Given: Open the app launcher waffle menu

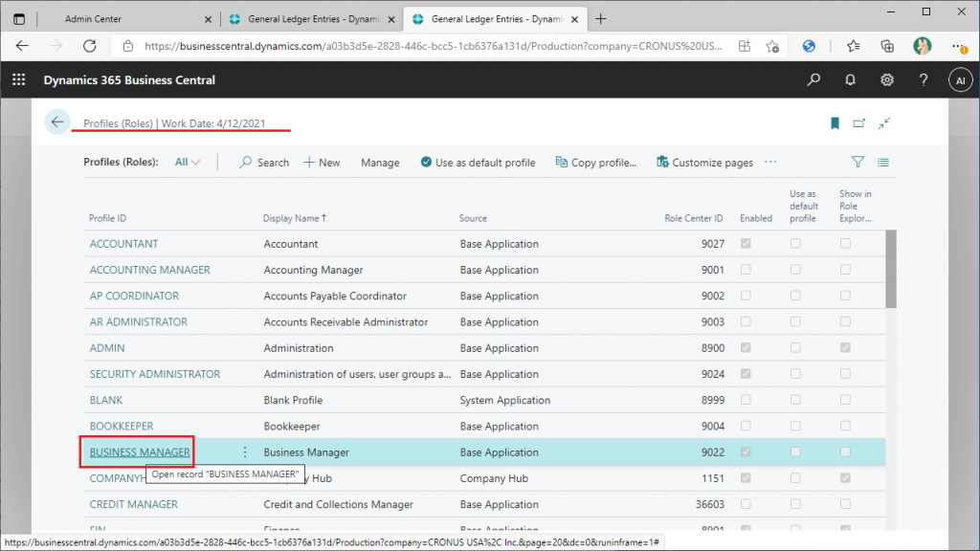Looking at the screenshot, I should (19, 80).
